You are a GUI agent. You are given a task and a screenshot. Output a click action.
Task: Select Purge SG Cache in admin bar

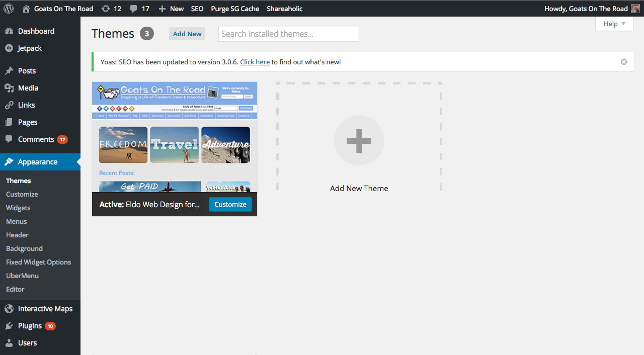coord(235,9)
